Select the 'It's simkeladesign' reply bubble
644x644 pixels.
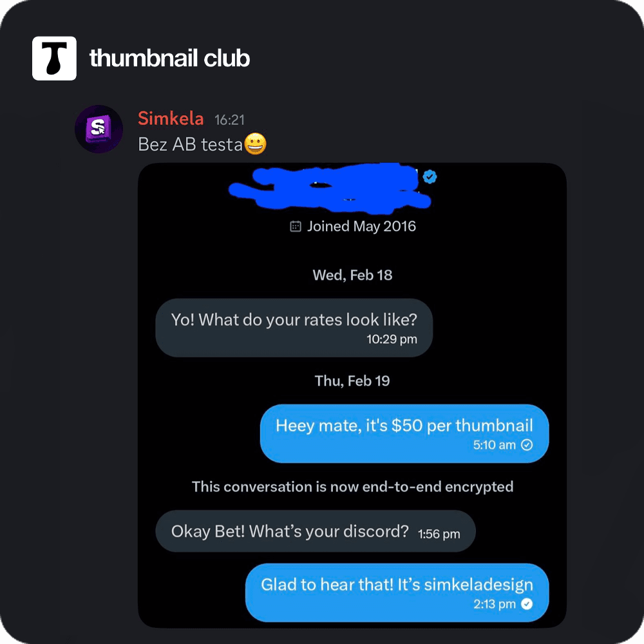(397, 592)
